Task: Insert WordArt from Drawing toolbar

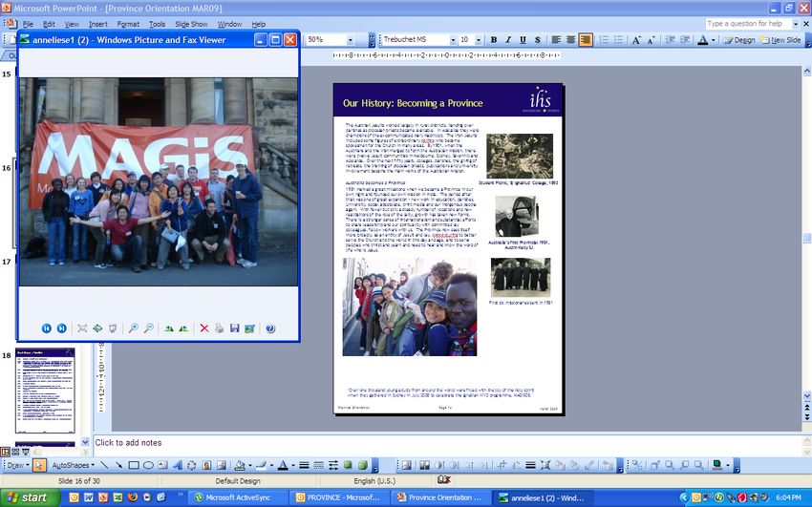Action: click(x=177, y=465)
